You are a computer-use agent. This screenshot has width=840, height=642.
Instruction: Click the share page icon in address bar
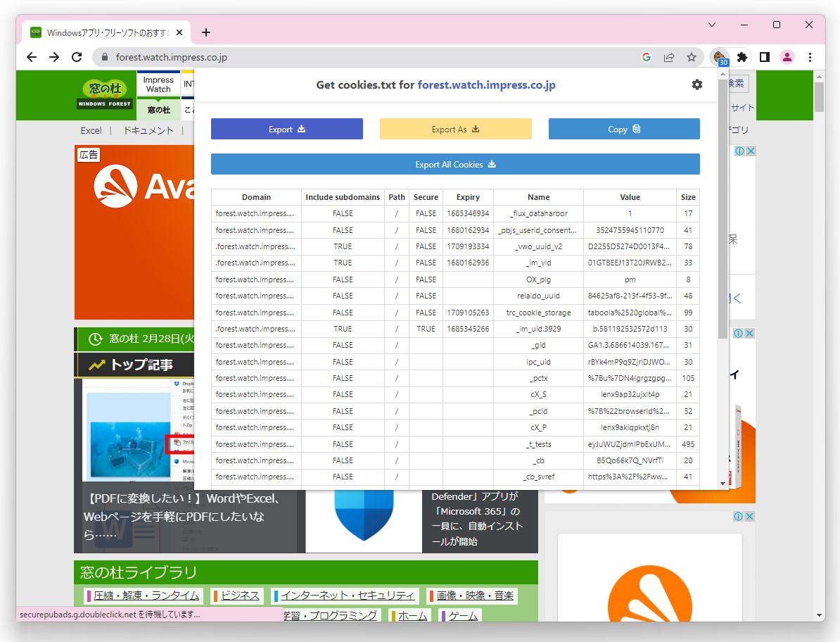669,57
